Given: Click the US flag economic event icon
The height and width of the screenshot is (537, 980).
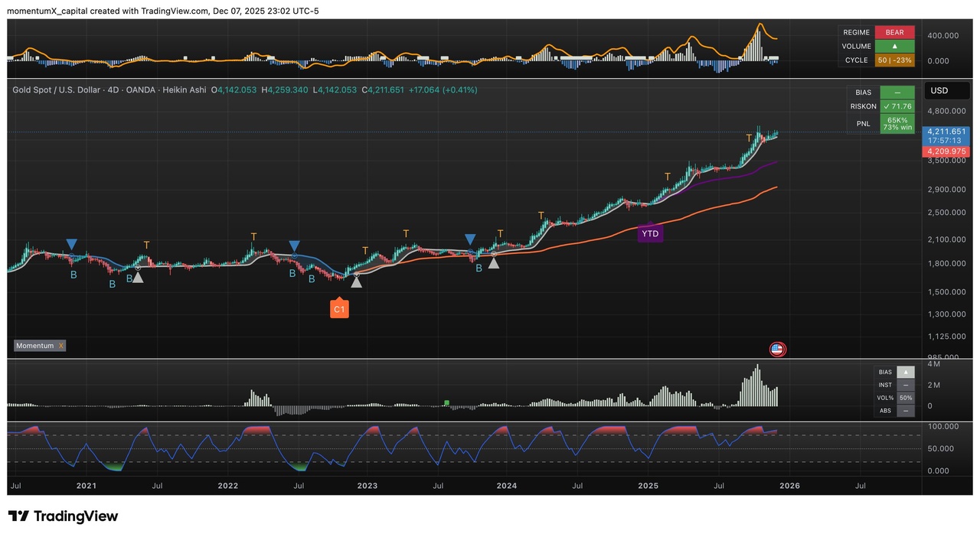Looking at the screenshot, I should point(777,350).
